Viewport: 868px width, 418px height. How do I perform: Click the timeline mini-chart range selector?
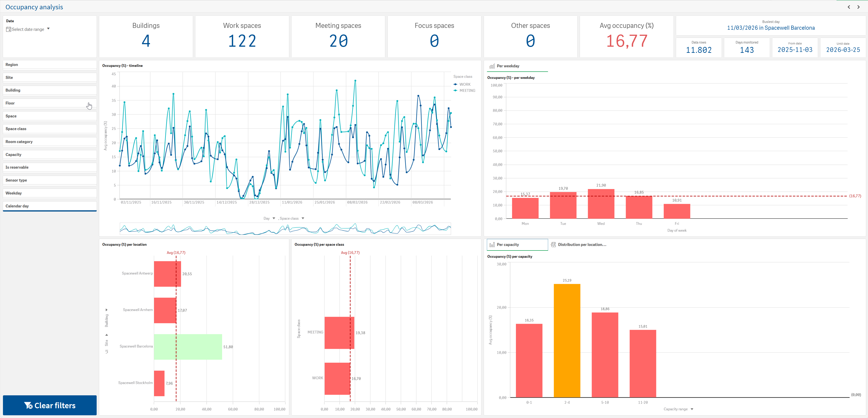[x=285, y=229]
